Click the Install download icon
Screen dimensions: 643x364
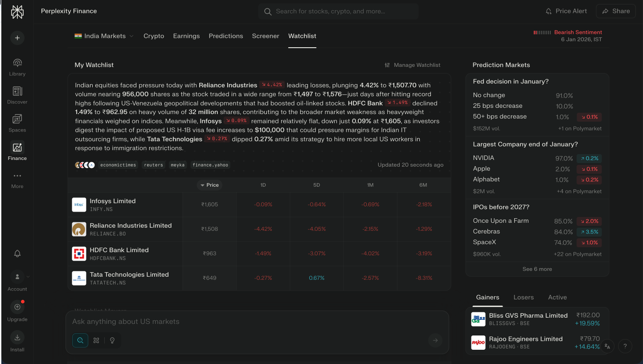(x=17, y=337)
